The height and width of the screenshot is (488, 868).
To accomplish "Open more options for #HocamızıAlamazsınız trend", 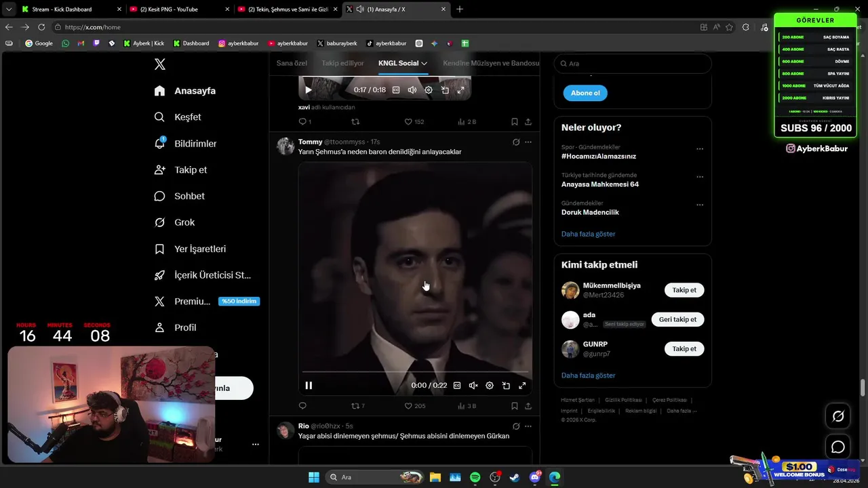I will [x=700, y=149].
